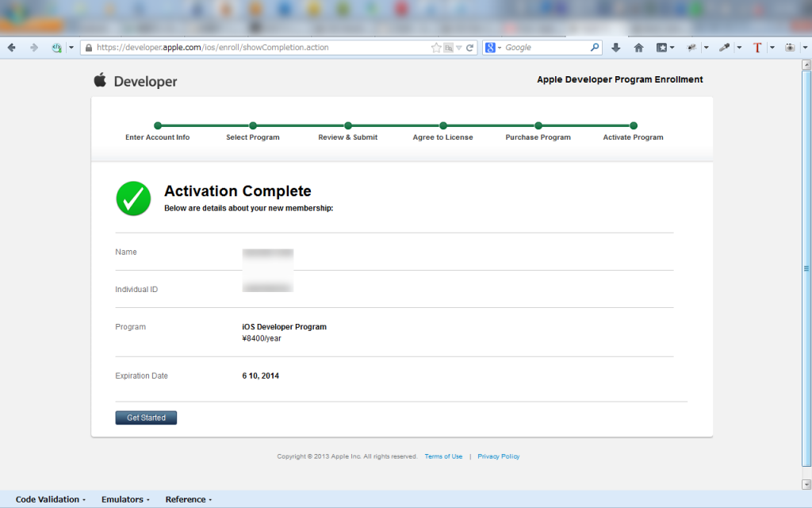The image size is (812, 508).
Task: Click the scrollbar up arrow
Action: [806, 65]
